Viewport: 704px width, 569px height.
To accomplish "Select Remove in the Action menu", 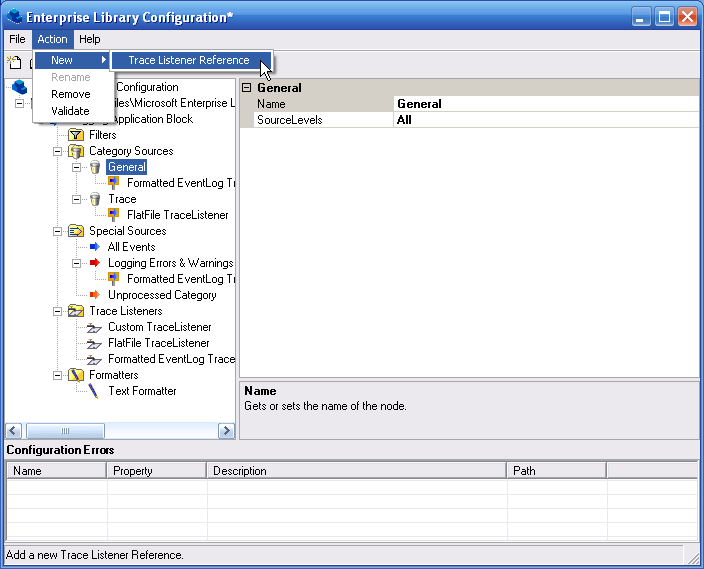I will pos(70,94).
